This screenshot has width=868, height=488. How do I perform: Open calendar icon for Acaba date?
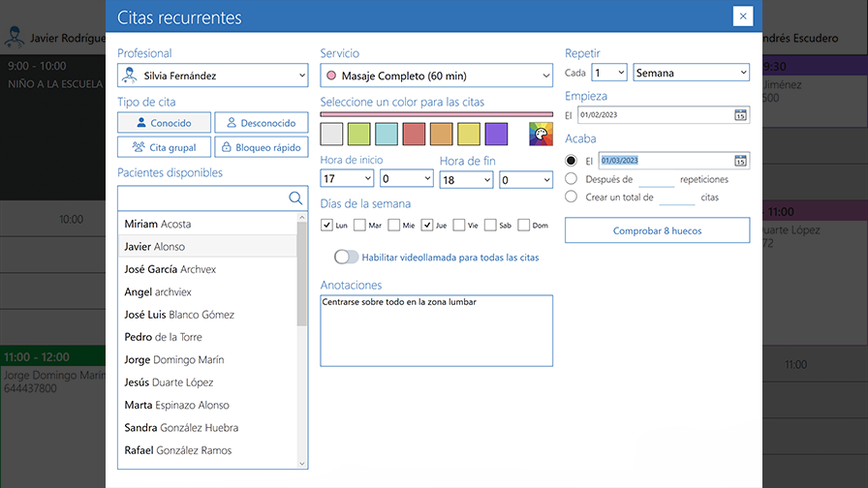(x=740, y=161)
